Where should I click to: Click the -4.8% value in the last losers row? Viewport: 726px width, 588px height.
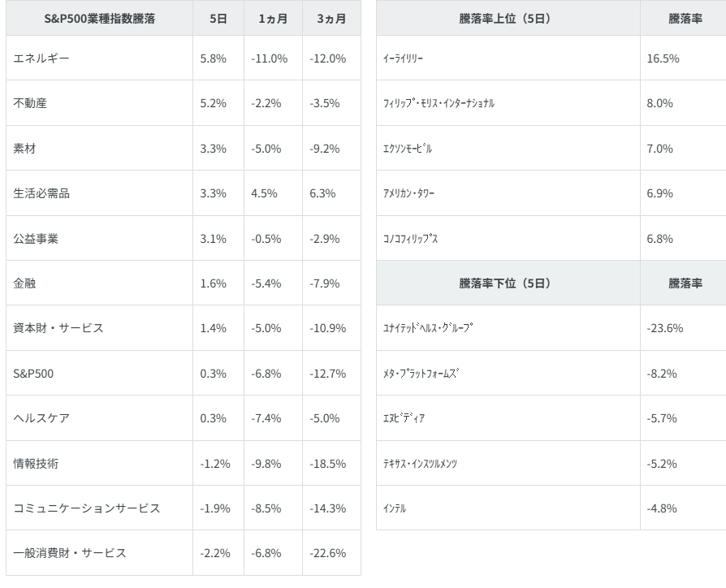662,508
